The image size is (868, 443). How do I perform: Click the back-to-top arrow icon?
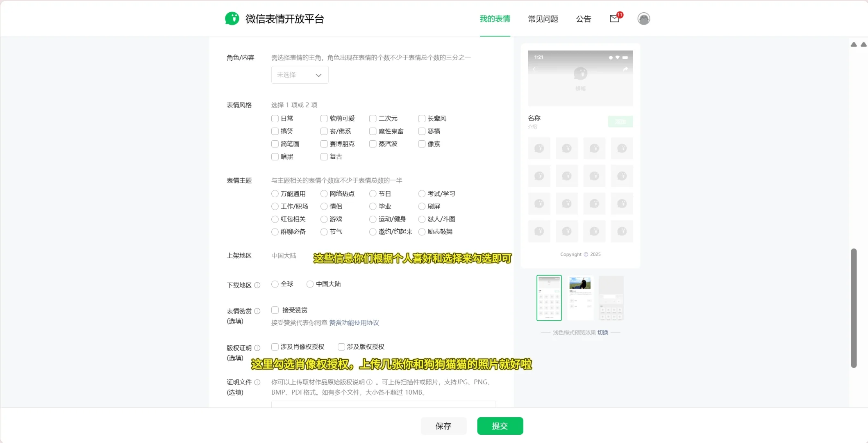(854, 44)
